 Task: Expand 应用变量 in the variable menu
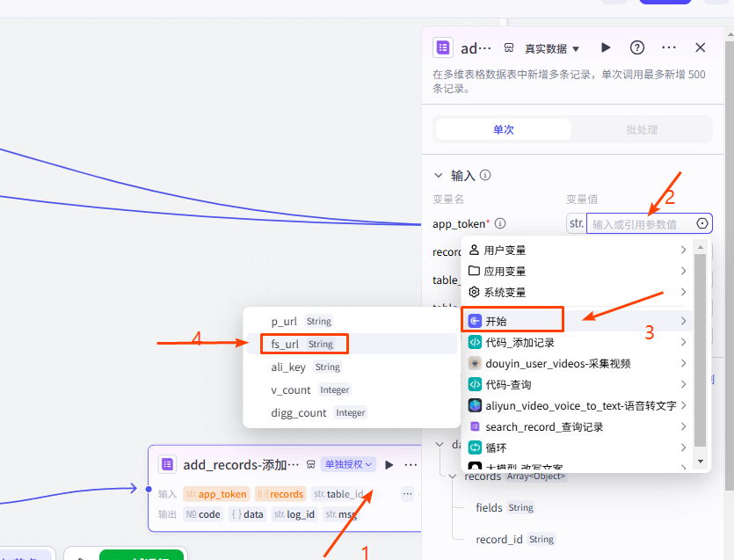578,271
